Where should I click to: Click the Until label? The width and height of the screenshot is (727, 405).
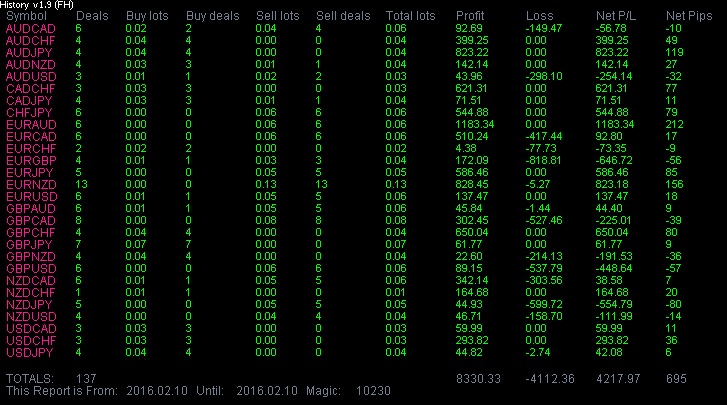[210, 391]
